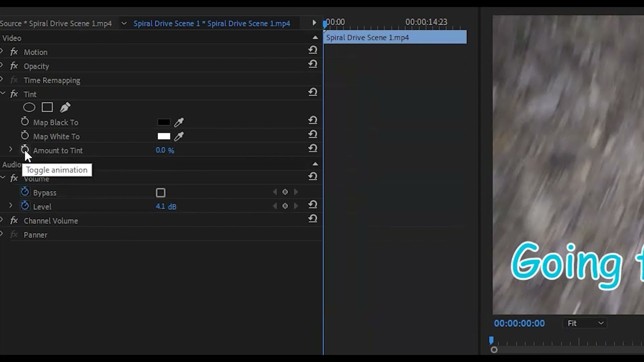Edit Level value 4.1 dB

tap(166, 207)
